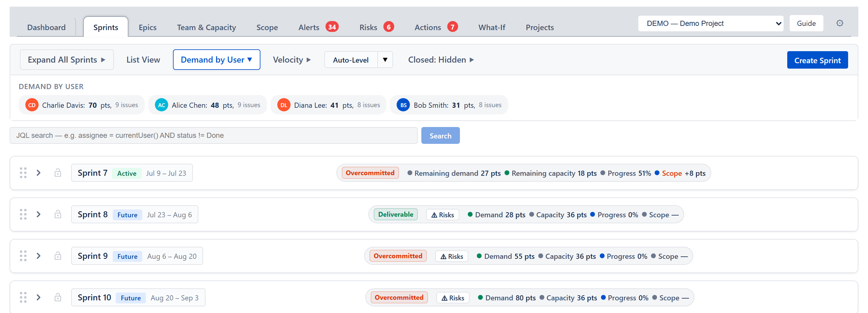Open Risks warning badge on Sprint 8

(442, 215)
